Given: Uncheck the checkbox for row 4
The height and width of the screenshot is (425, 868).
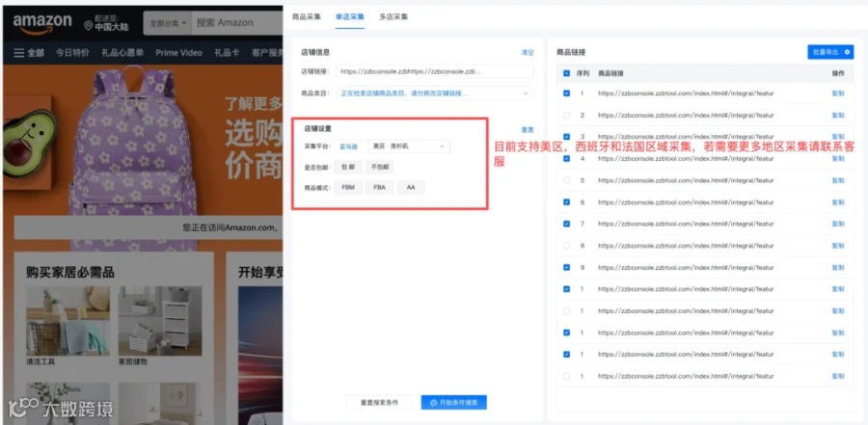Looking at the screenshot, I should (x=566, y=158).
